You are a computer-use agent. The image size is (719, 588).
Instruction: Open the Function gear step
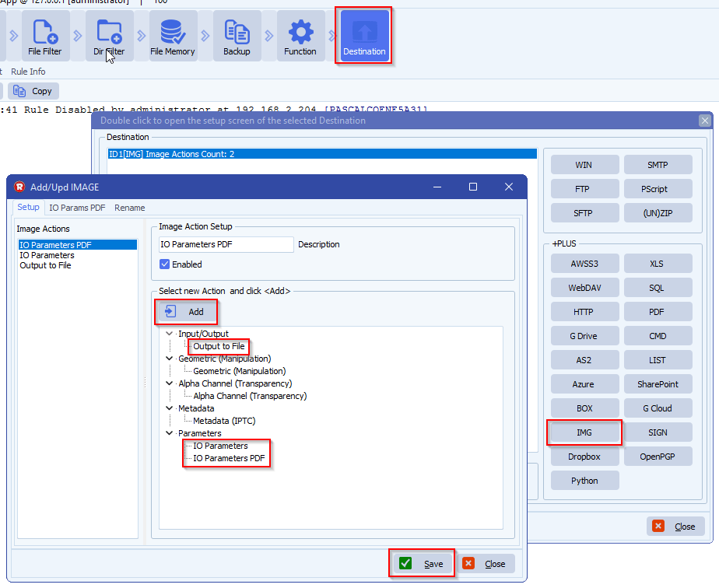coord(300,37)
